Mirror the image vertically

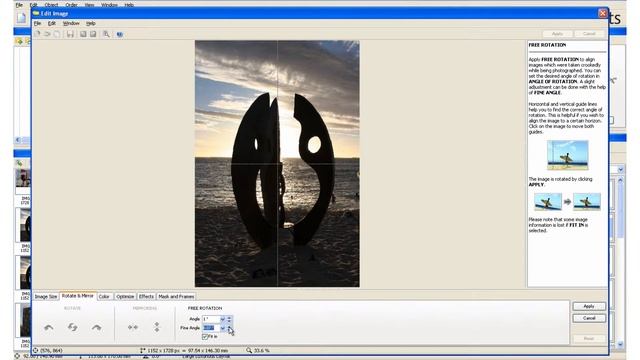click(x=157, y=327)
